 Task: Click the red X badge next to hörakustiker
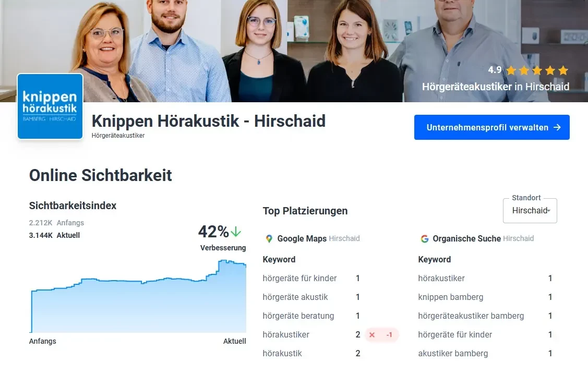[x=372, y=335]
